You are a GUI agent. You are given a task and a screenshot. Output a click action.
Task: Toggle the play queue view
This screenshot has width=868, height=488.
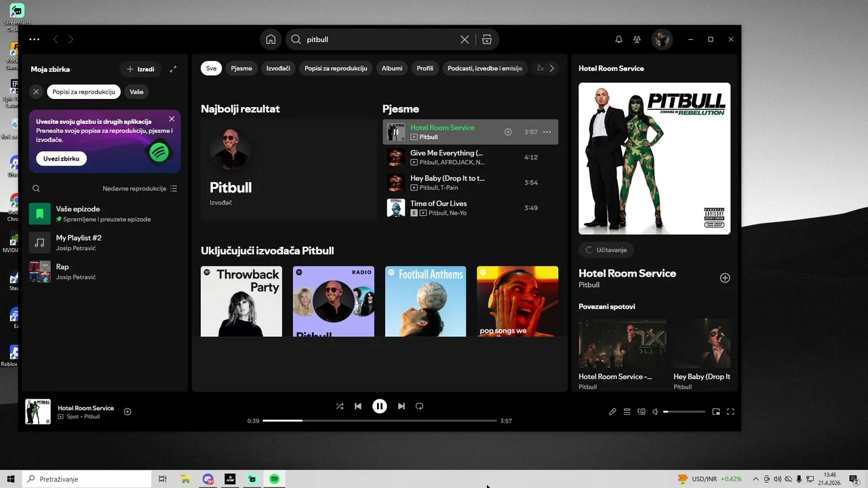pos(627,411)
